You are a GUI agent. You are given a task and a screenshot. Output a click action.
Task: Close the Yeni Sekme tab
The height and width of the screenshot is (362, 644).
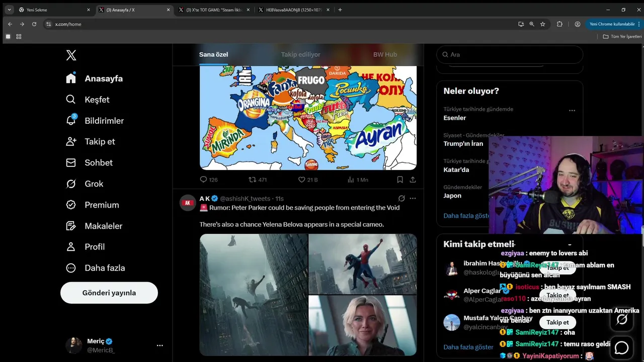coord(89,10)
